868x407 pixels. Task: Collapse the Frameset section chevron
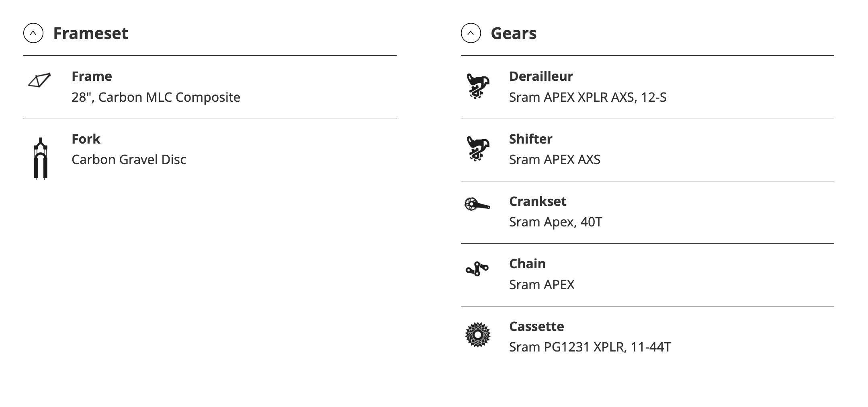[33, 33]
